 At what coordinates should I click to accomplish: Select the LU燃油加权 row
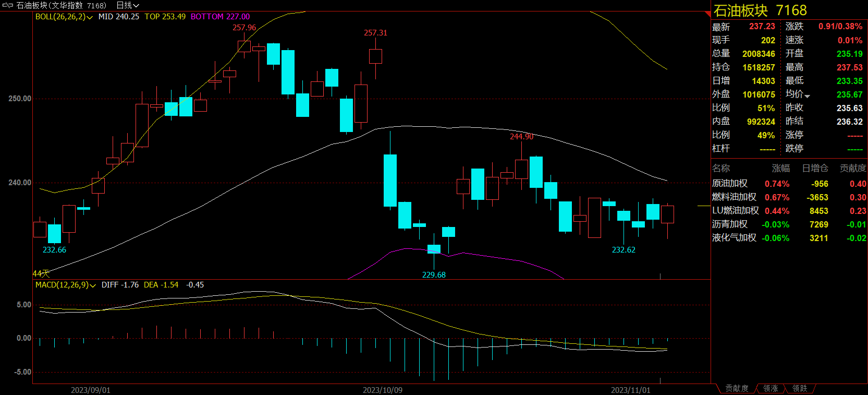789,211
